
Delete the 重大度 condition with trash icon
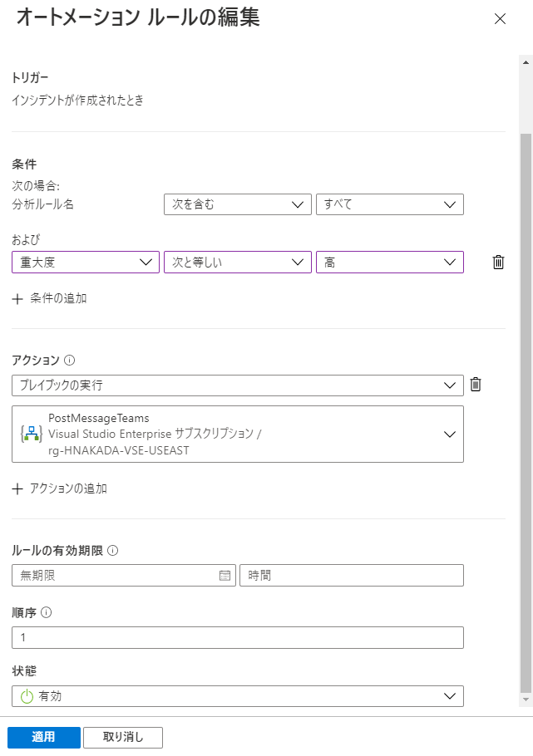coord(498,263)
